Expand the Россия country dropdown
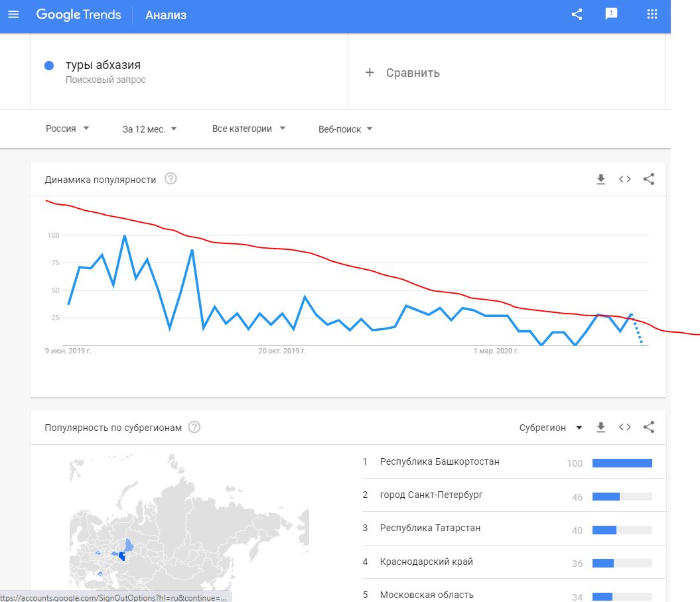 tap(67, 129)
